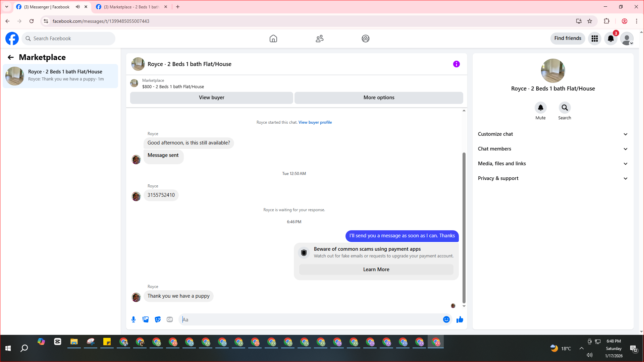Viewport: 644px width, 362px height.
Task: Focus the message text input
Action: coord(312,319)
